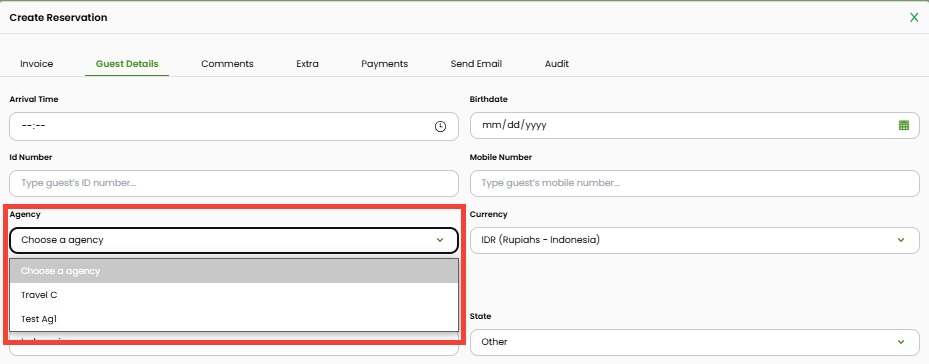Click the Arrival Time input field
The height and width of the screenshot is (364, 929).
pyautogui.click(x=234, y=126)
